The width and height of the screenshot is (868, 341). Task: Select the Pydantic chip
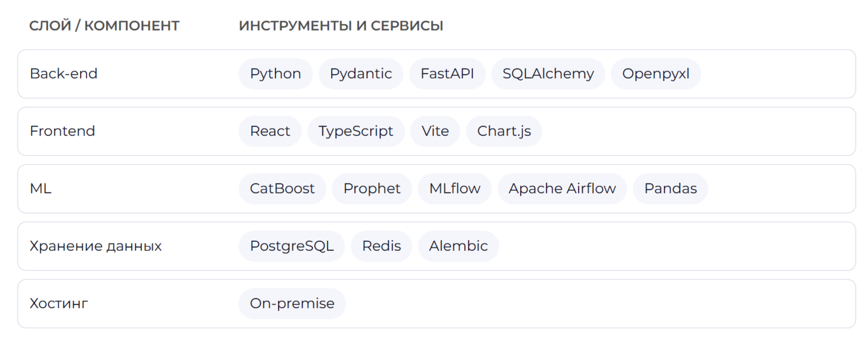tap(361, 74)
